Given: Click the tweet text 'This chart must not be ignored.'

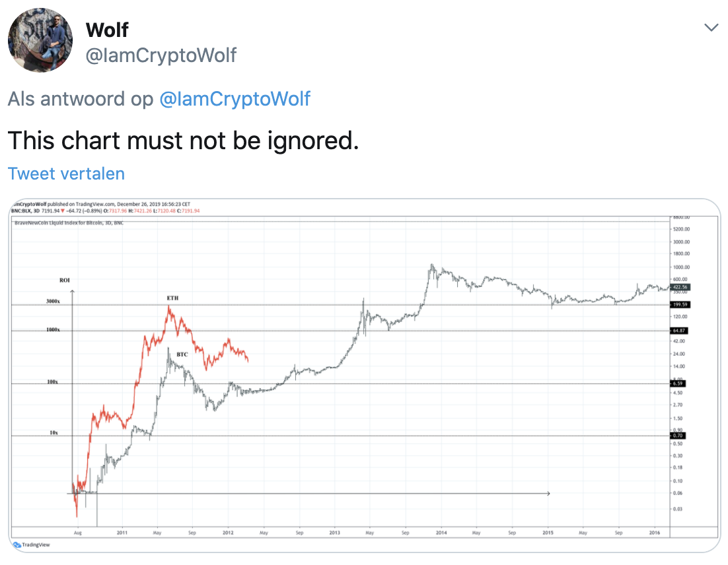Looking at the screenshot, I should (183, 140).
